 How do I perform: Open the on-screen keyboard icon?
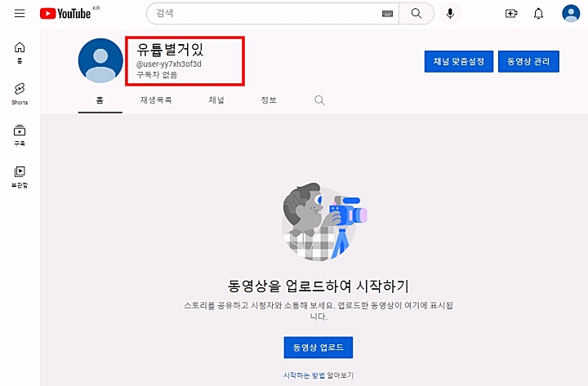(387, 14)
